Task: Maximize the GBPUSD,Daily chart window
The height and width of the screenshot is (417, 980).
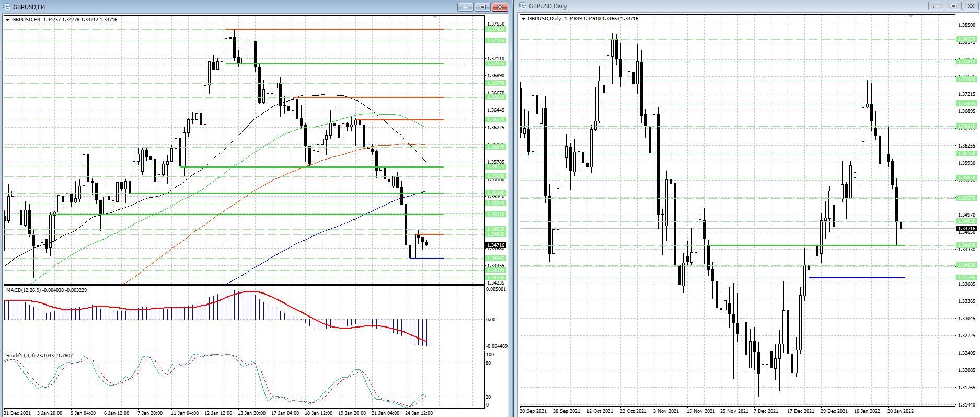Action: (x=953, y=6)
